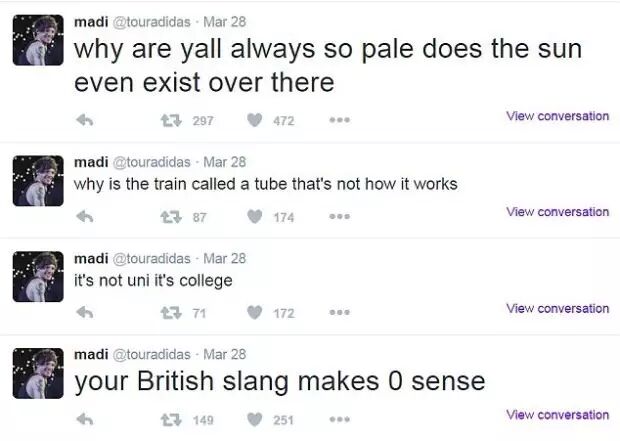Open @touradidas handle on the tube tweet
This screenshot has height=441, width=620.
pos(152,162)
